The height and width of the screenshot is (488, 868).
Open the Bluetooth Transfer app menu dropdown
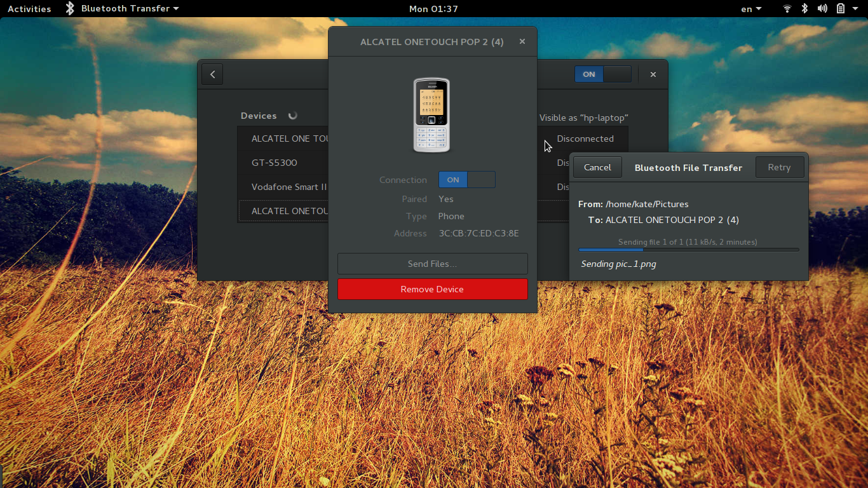tap(130, 8)
